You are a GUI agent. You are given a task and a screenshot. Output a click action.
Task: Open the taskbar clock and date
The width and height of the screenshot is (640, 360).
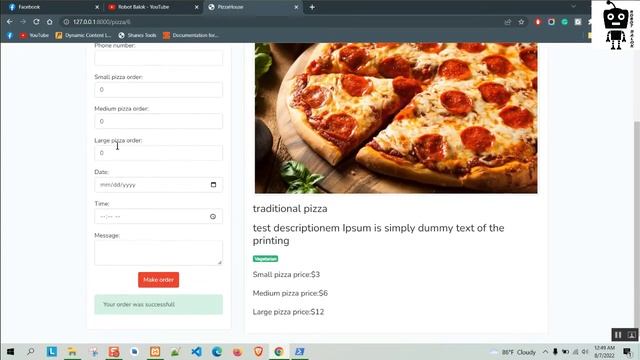pos(604,352)
